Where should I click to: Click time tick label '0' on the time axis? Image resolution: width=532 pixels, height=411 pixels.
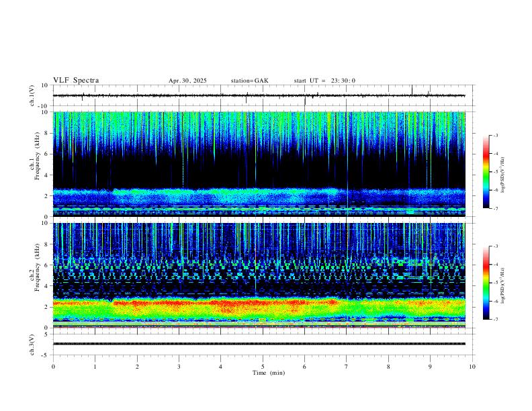[53, 367]
